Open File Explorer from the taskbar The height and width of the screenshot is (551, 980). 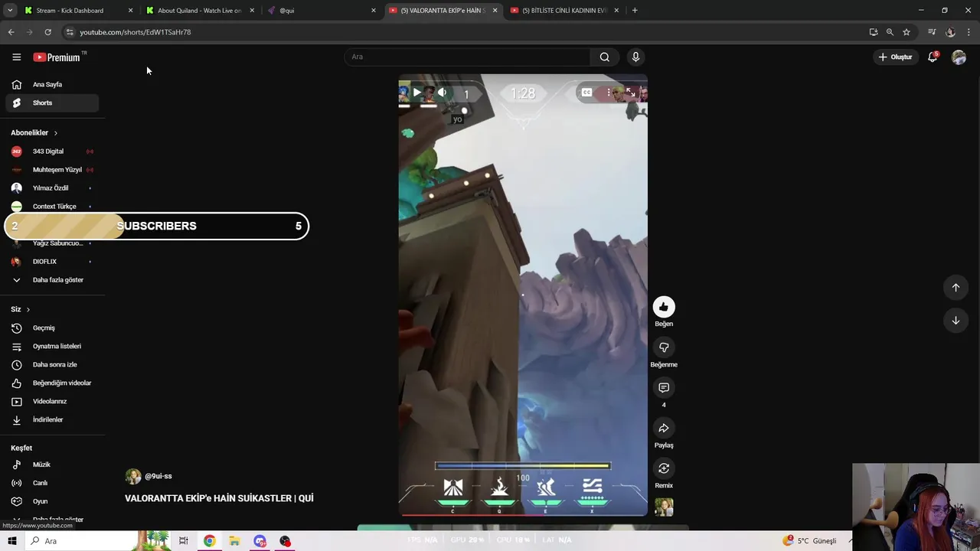pos(234,541)
